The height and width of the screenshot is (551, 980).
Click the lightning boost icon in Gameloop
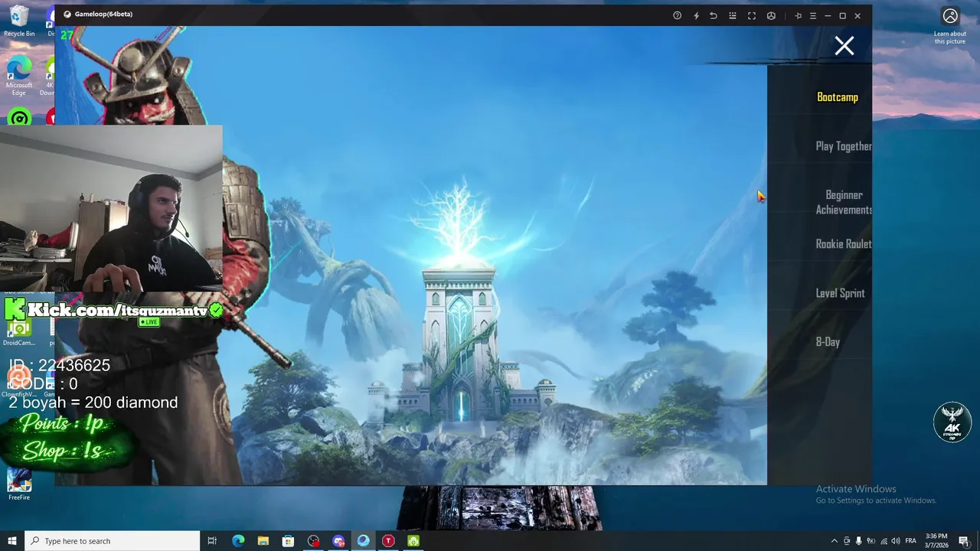tap(696, 15)
